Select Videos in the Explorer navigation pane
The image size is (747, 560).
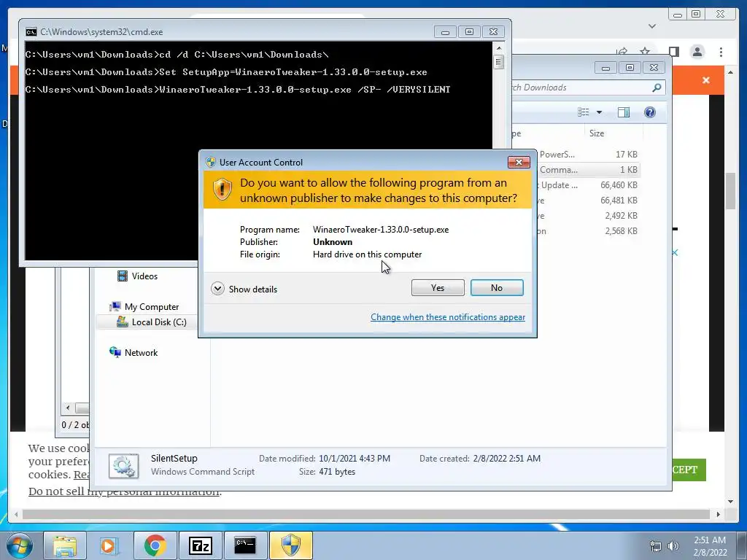coord(144,276)
